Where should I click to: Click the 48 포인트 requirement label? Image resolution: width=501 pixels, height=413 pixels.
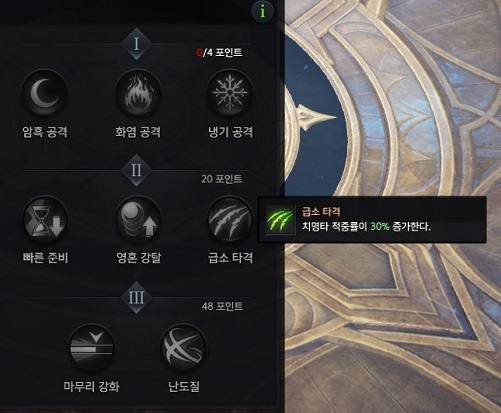pyautogui.click(x=222, y=306)
